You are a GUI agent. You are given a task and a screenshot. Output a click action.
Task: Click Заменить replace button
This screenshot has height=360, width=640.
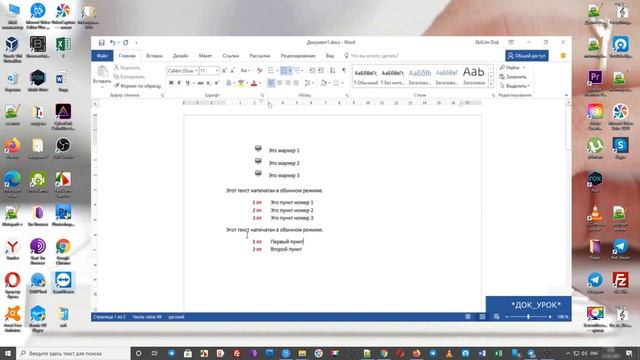coord(513,77)
